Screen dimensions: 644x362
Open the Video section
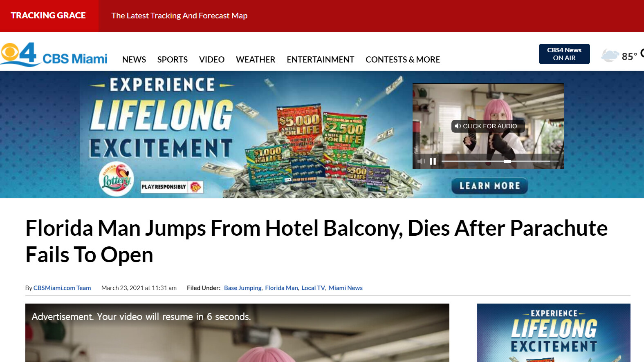pos(212,60)
